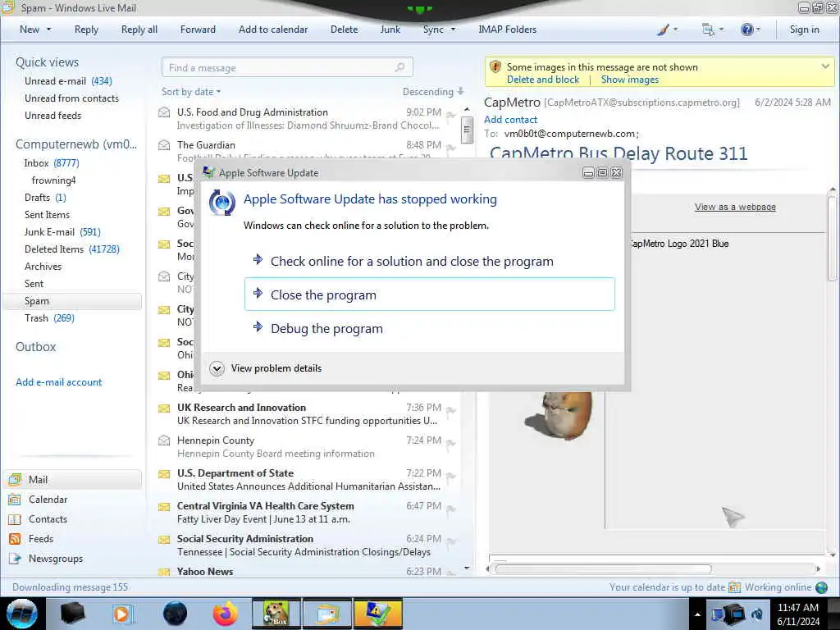840x630 pixels.
Task: Collapse the image warning bar chevron
Action: [825, 66]
